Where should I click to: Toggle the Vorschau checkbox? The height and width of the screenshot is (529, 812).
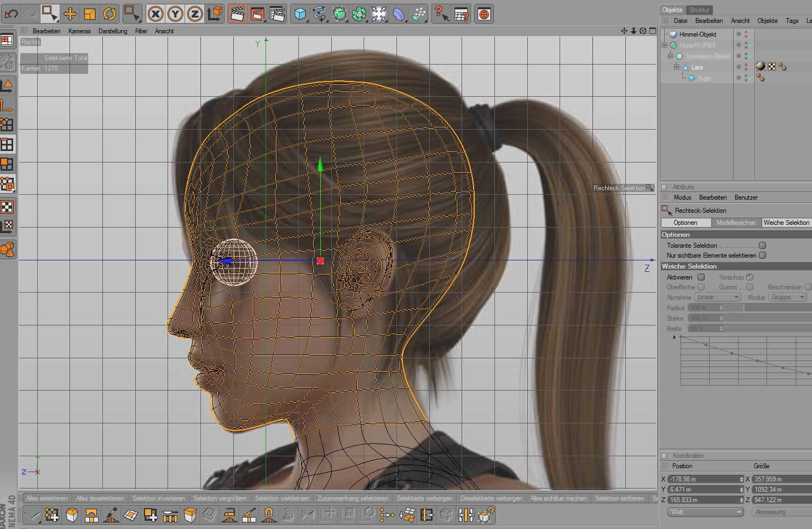(x=750, y=277)
